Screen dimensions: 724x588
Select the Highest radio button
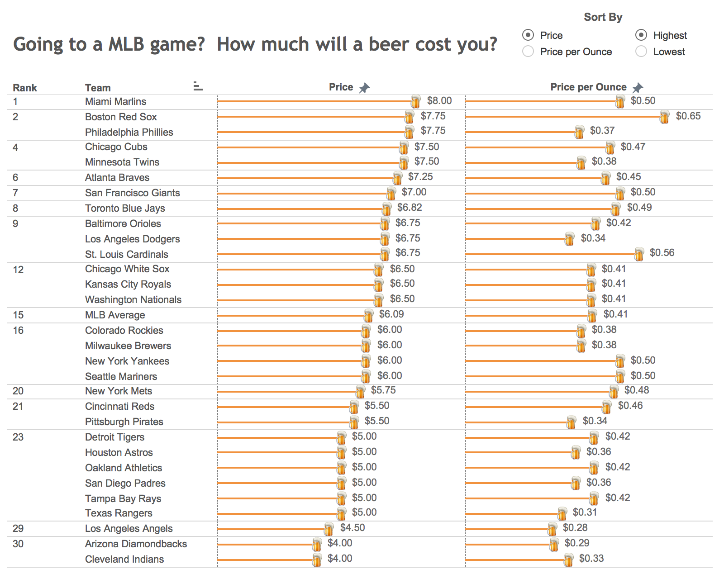(641, 35)
